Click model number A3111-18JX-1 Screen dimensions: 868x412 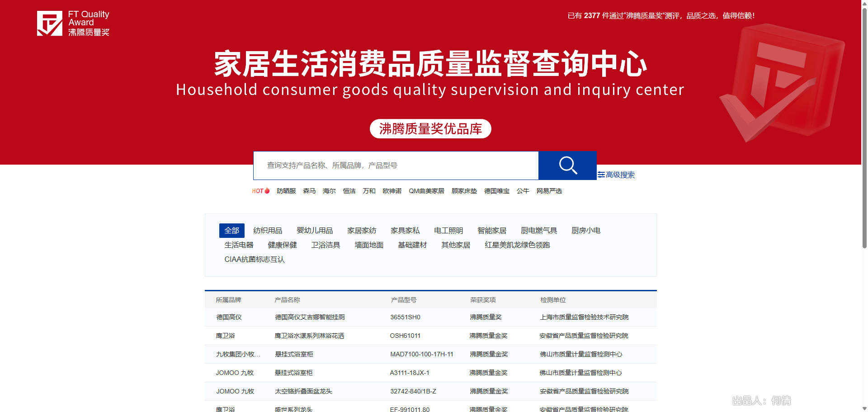coord(410,373)
